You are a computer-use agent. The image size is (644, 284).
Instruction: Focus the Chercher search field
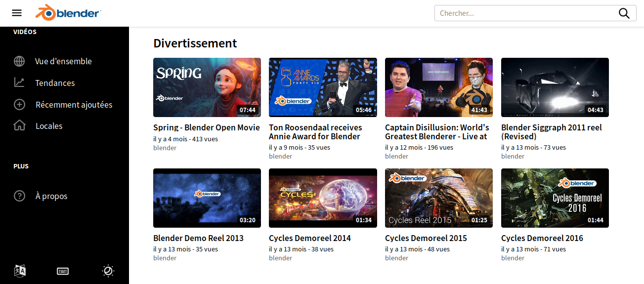click(524, 13)
